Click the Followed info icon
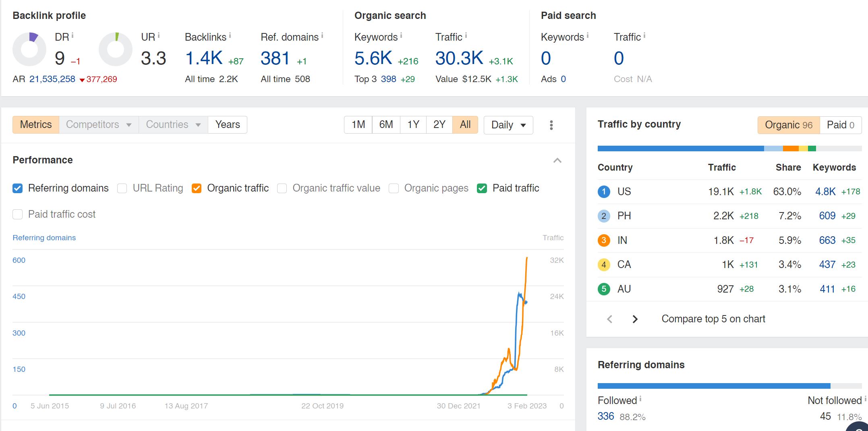The width and height of the screenshot is (868, 431). pos(640,399)
